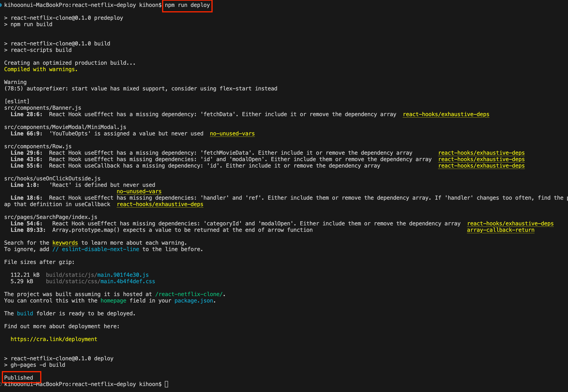Open exhaustive-deps link for Banner.js Line 28:6
Viewport: 568px width, 392px height.
point(446,115)
